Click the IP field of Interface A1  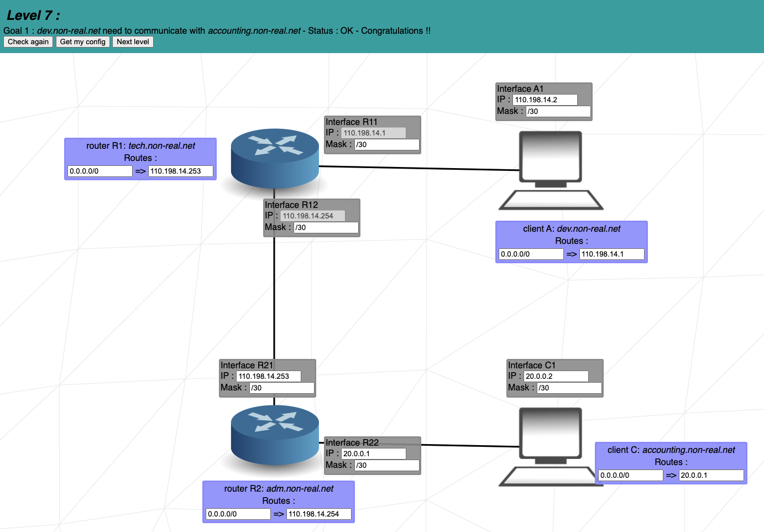(545, 100)
